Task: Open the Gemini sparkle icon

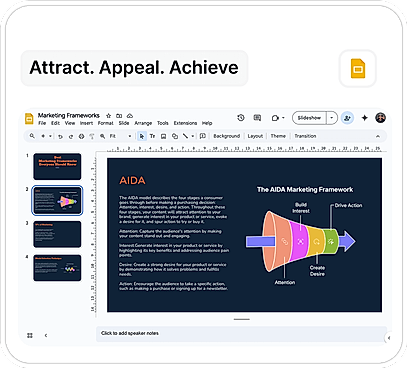Action: coord(365,118)
